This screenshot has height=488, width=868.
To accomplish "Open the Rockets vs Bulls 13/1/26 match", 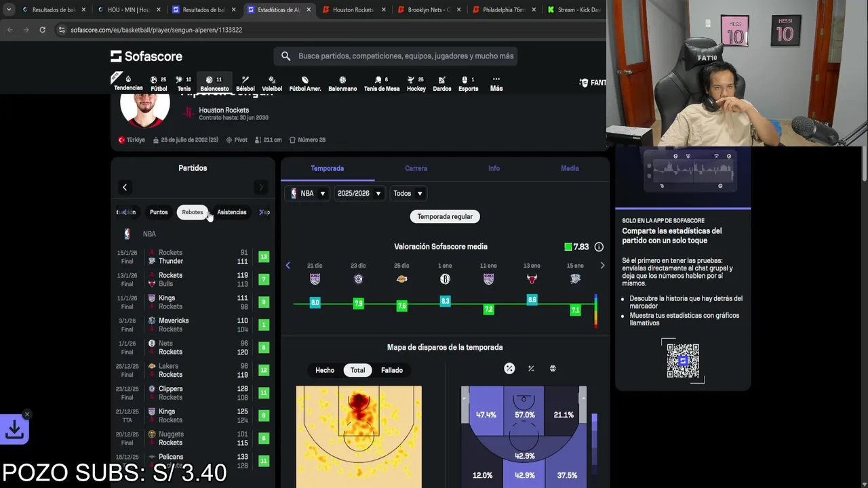I will click(x=193, y=279).
